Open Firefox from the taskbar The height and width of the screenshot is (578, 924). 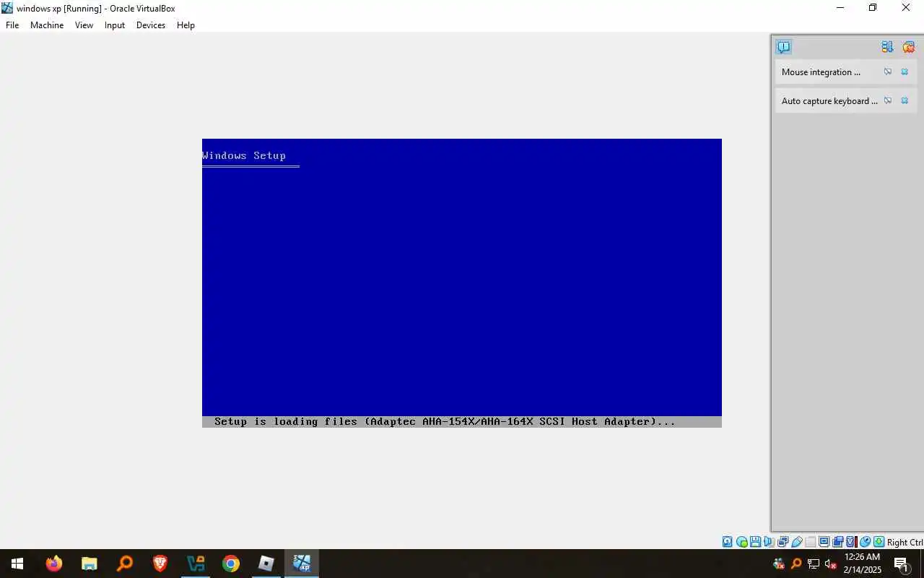[x=54, y=564]
